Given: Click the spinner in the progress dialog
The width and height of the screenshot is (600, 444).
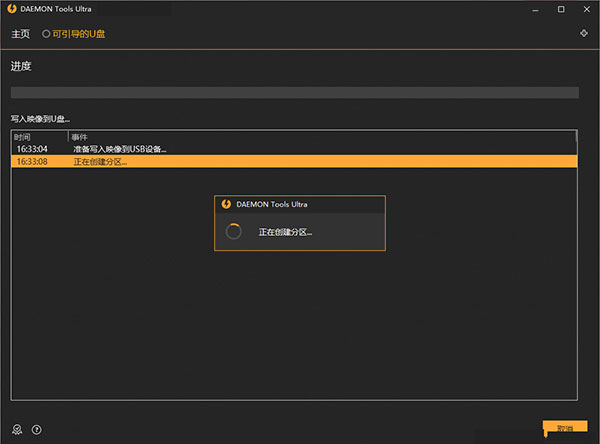Looking at the screenshot, I should [x=234, y=231].
